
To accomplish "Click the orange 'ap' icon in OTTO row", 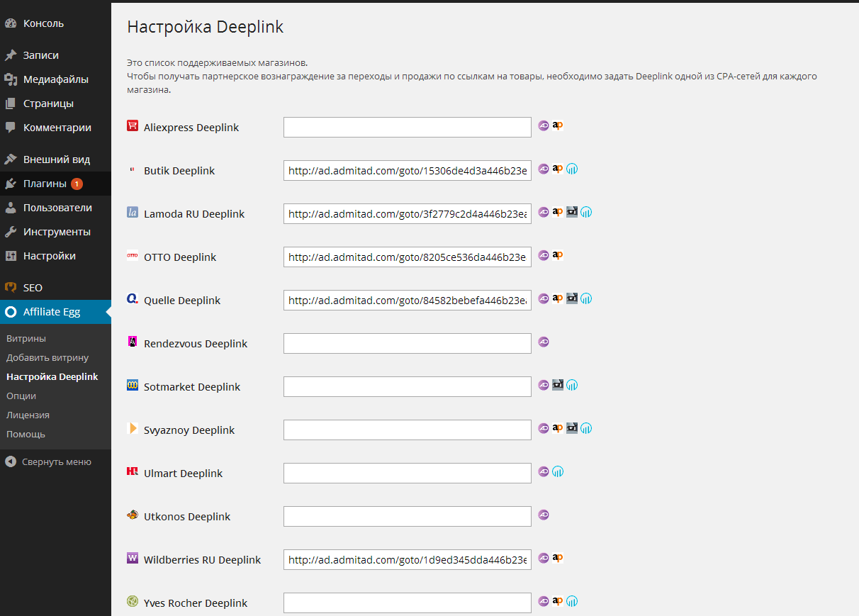I will (558, 255).
